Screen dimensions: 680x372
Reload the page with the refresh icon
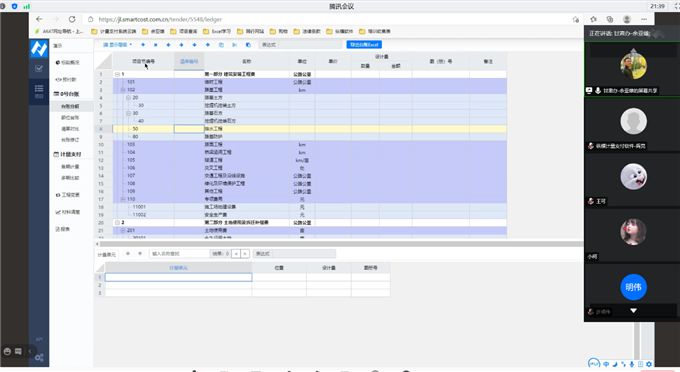[72, 19]
